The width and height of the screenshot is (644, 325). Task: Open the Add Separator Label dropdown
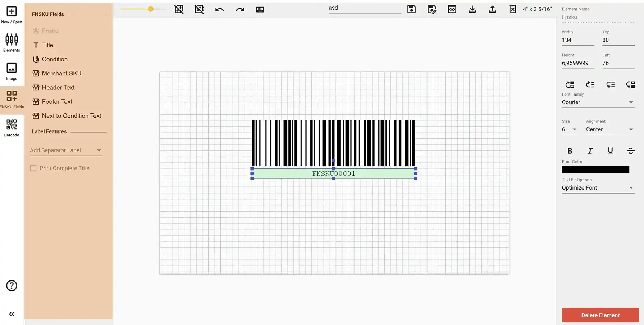click(66, 150)
